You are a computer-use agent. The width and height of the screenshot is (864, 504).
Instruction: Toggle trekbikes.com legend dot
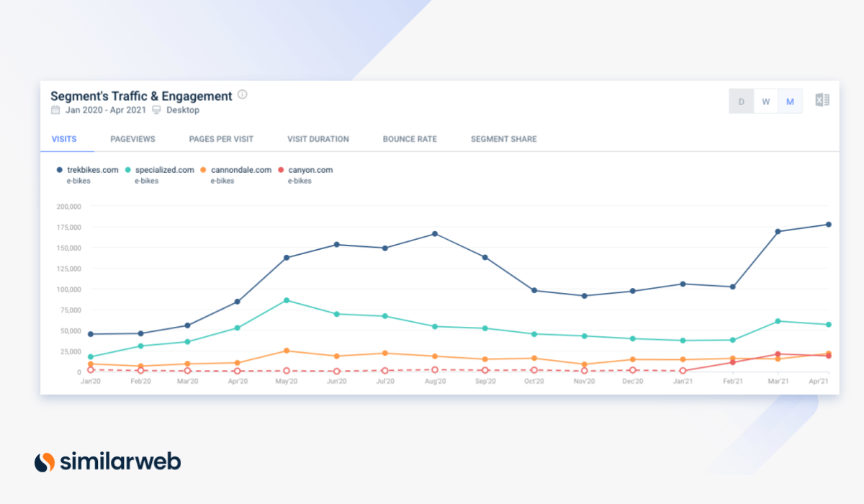[59, 170]
